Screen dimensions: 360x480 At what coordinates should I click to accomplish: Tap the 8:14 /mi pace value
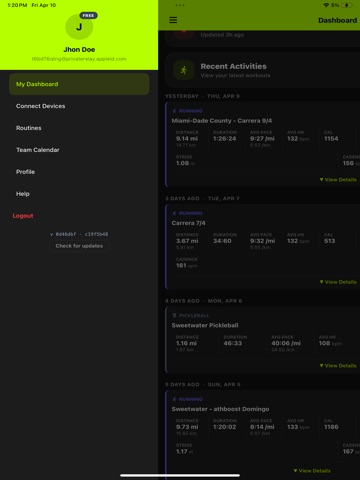tap(262, 427)
